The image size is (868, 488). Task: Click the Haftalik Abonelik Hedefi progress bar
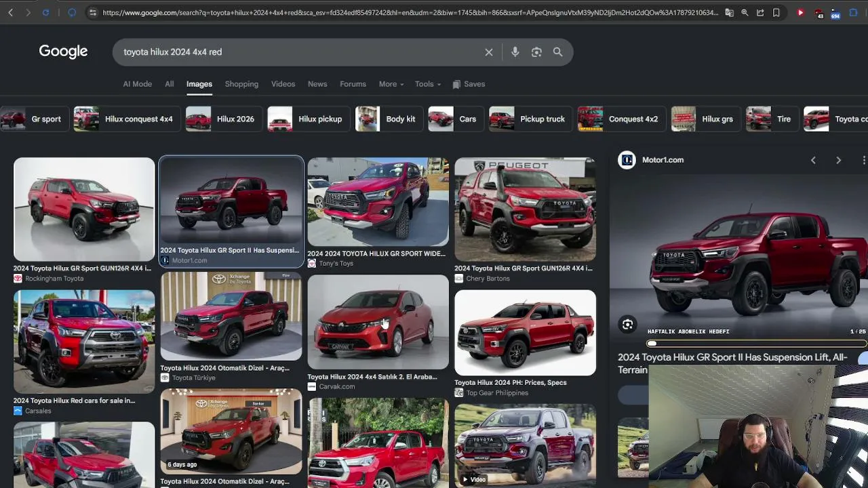click(756, 344)
